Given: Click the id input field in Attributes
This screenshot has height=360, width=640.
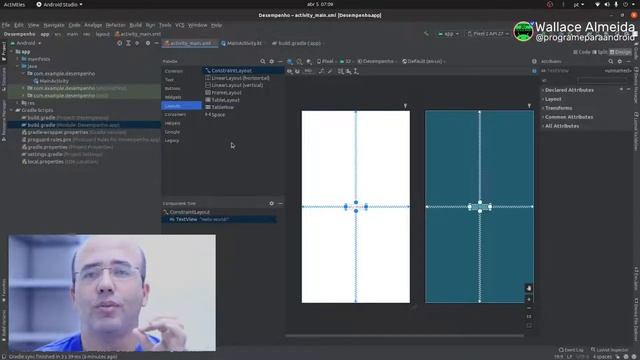Looking at the screenshot, I should (602, 80).
